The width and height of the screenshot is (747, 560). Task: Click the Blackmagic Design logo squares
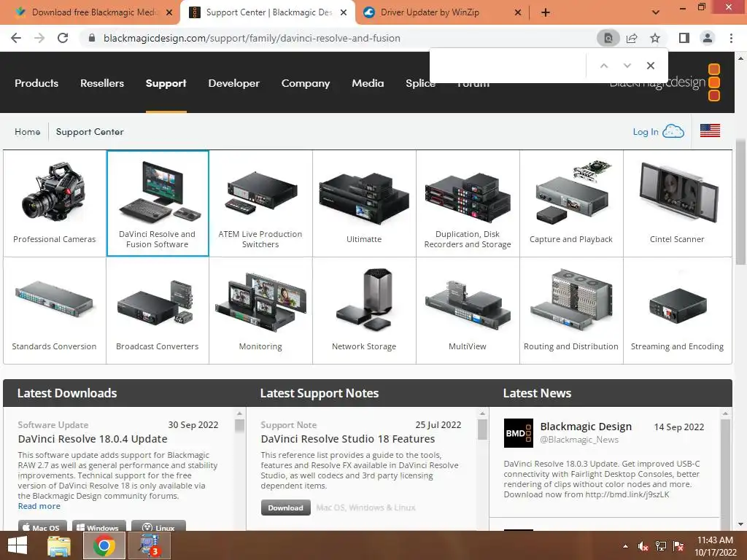(713, 82)
